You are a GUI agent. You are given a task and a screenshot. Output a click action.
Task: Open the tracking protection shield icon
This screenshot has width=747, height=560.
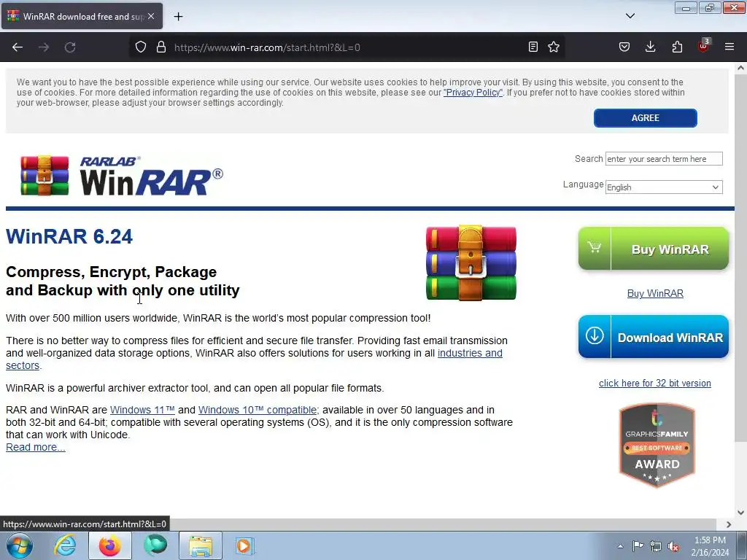141,47
